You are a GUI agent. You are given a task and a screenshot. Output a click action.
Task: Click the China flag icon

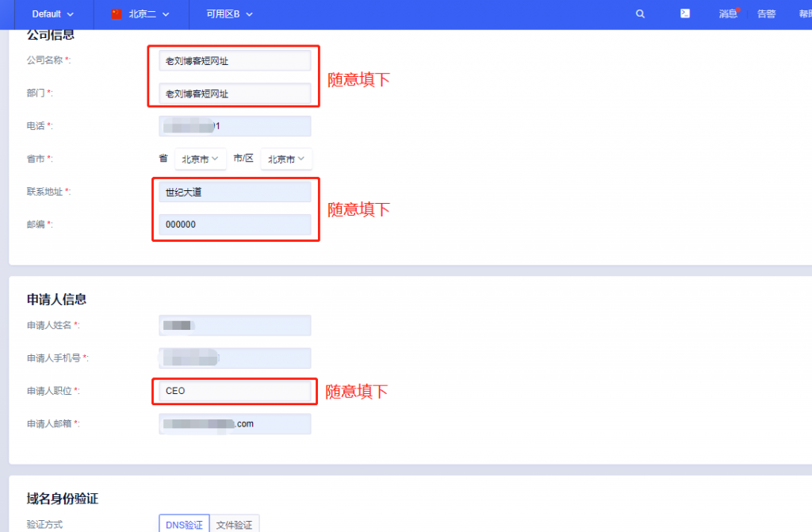pos(117,14)
